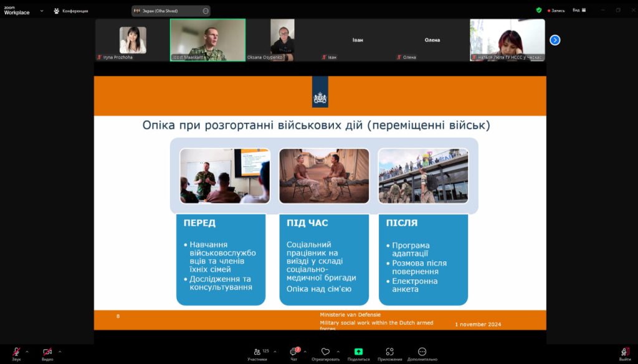The image size is (638, 364).
Task: Expand the Zoom Workplace dropdown chevron
Action: [x=42, y=11]
